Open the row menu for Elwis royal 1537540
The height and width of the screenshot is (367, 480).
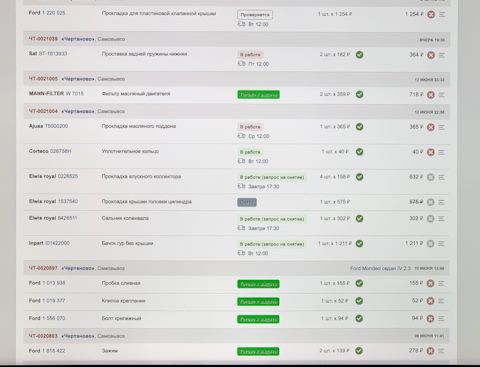(x=441, y=202)
